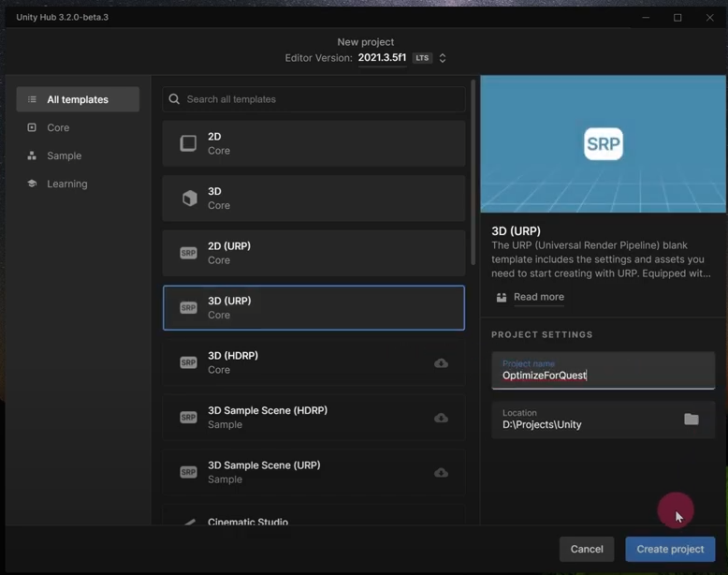
Task: Maximize the Unity Hub window
Action: pos(677,18)
